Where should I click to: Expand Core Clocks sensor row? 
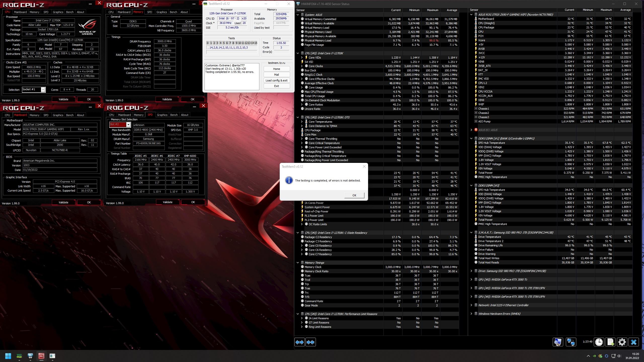click(x=302, y=66)
